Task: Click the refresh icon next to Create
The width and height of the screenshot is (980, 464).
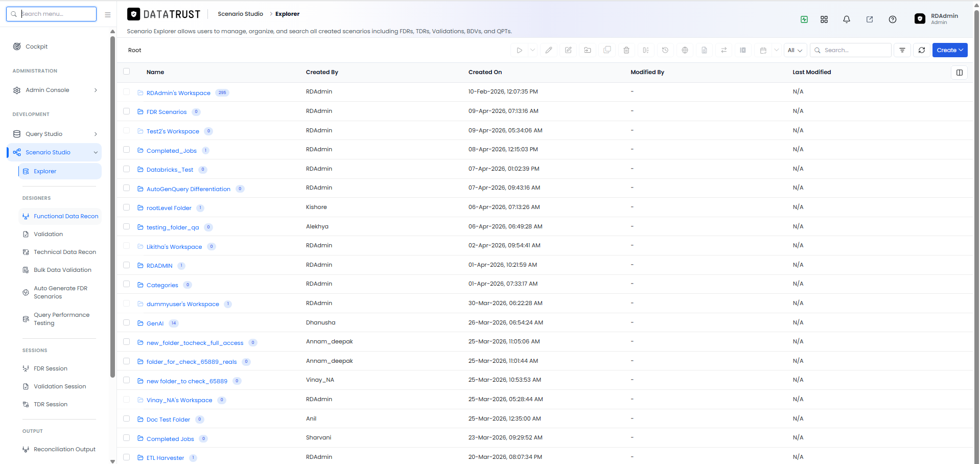Action: (922, 50)
